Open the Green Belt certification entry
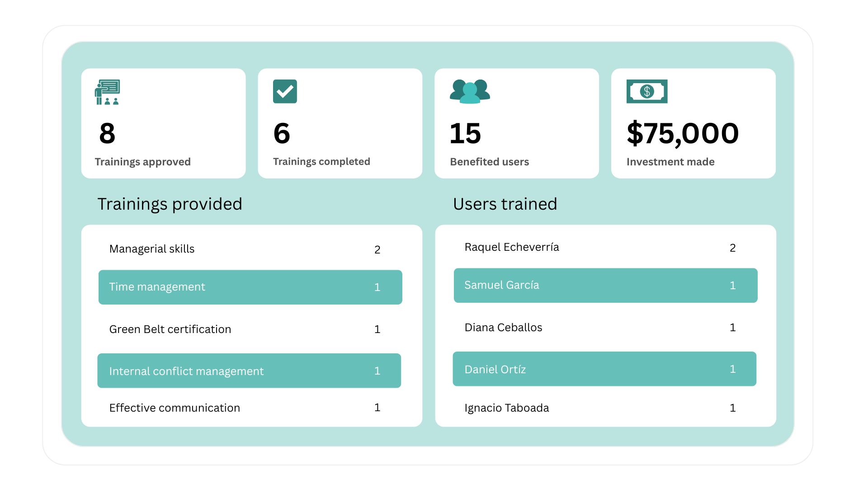 170,329
